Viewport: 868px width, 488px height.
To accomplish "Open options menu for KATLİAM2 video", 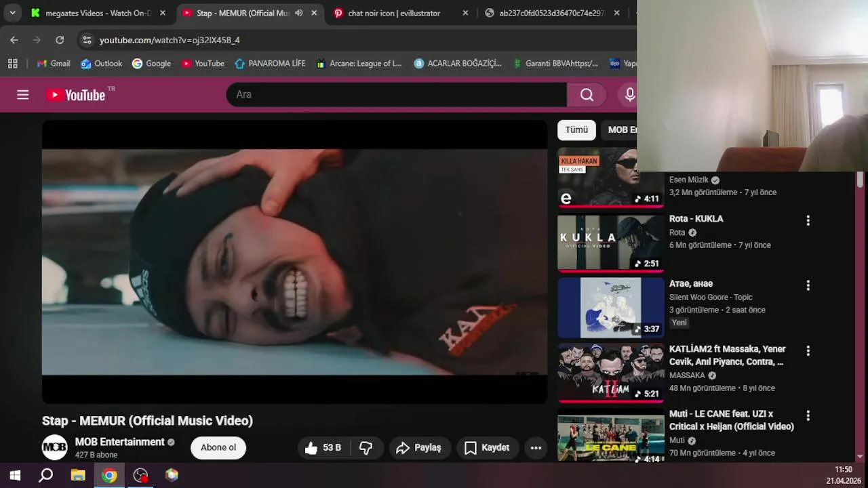I will (x=808, y=350).
